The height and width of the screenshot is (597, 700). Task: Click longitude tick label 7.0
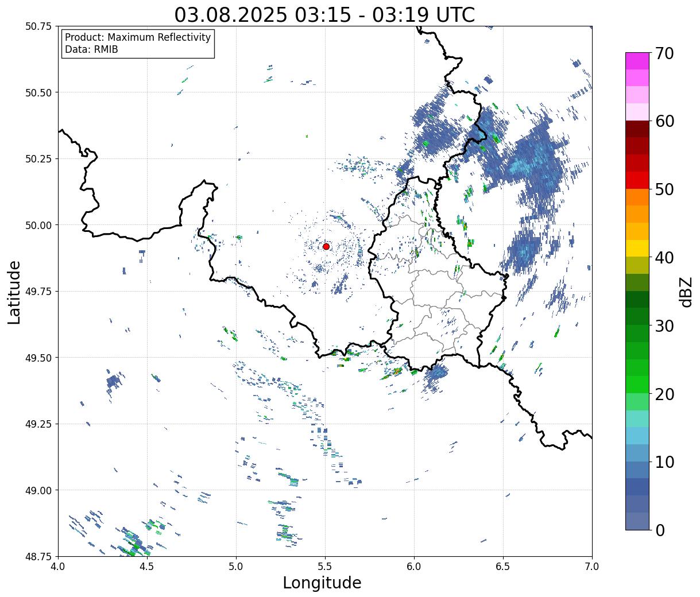coord(592,567)
